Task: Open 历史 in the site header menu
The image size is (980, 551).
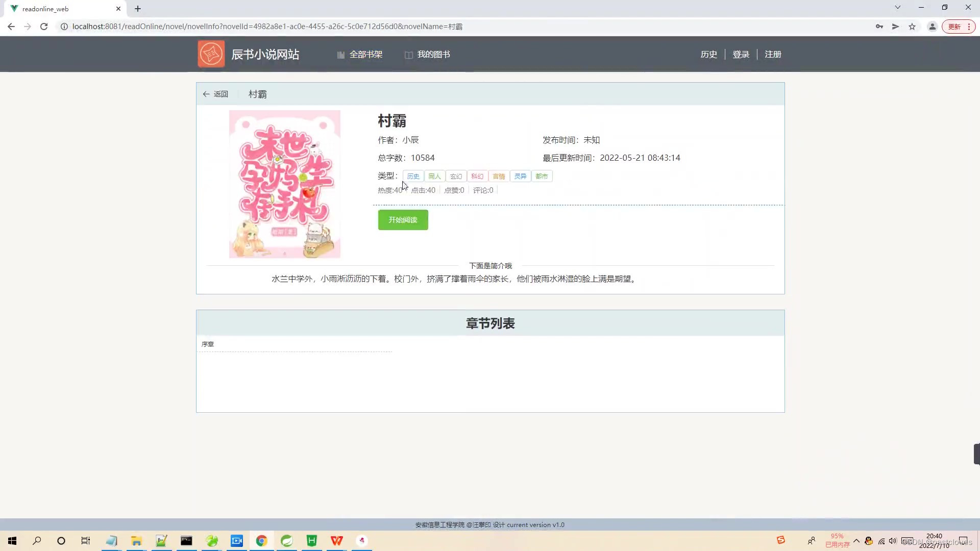Action: coord(708,54)
